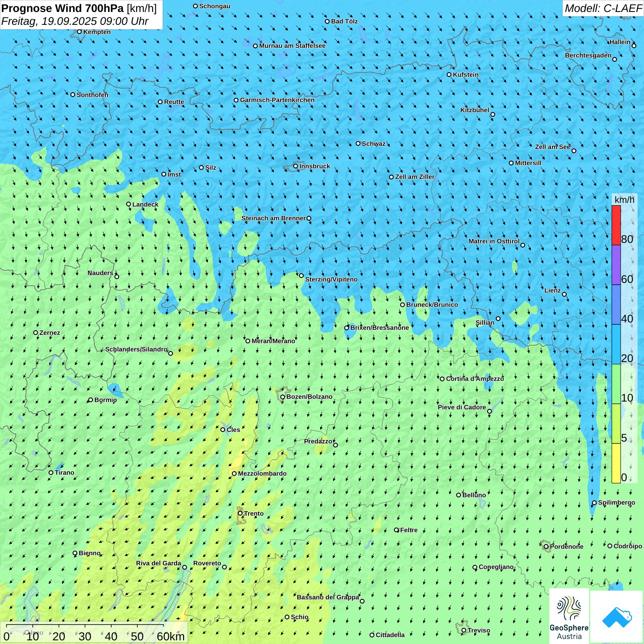Click the Innsbruck city marker
644x644 pixels.
(296, 166)
